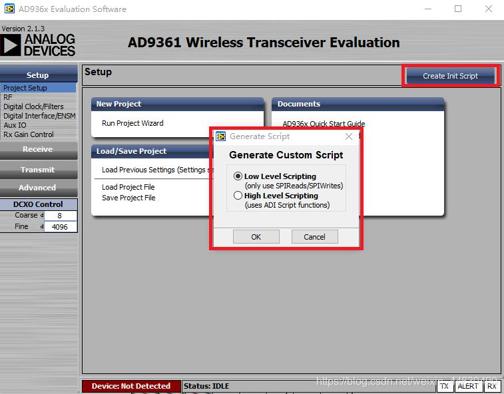This screenshot has width=504, height=394.
Task: Open Rx Gain Control page
Action: (x=28, y=134)
